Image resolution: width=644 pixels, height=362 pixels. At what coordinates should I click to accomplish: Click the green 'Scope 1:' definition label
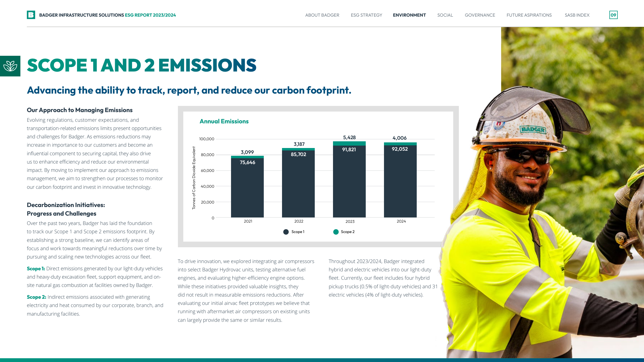pos(36,268)
